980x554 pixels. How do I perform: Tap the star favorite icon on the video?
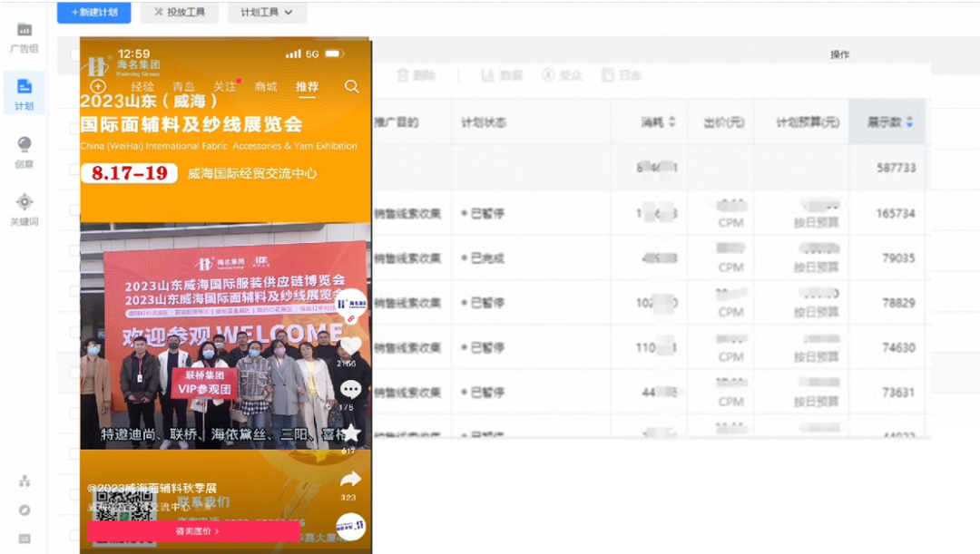350,433
